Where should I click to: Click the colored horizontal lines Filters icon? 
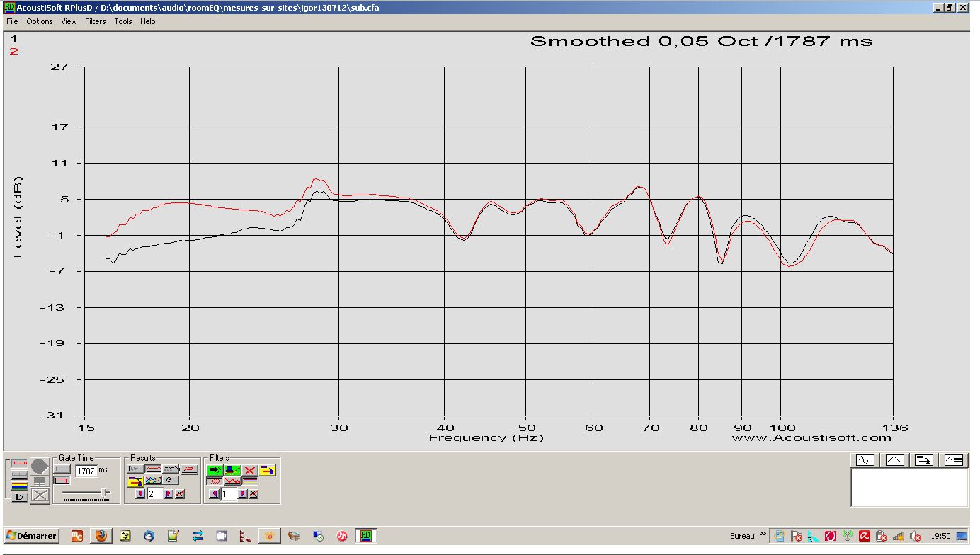[249, 481]
